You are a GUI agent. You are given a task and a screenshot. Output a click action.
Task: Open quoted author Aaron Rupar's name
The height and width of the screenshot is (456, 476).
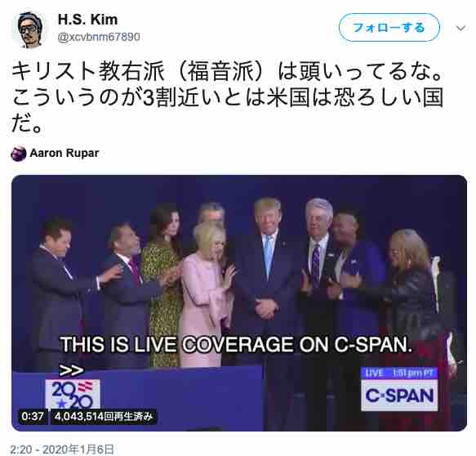tap(65, 153)
